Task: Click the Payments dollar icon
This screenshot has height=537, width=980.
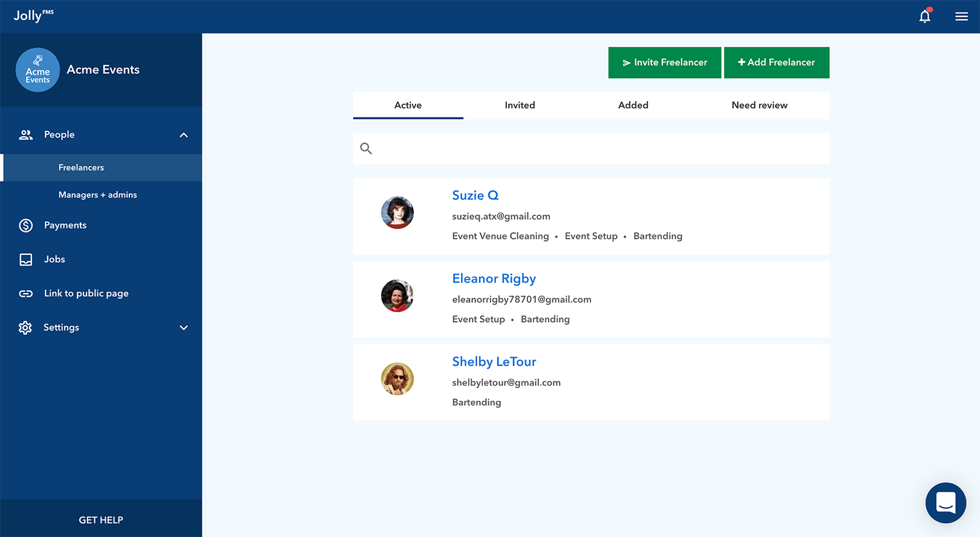Action: 25,225
